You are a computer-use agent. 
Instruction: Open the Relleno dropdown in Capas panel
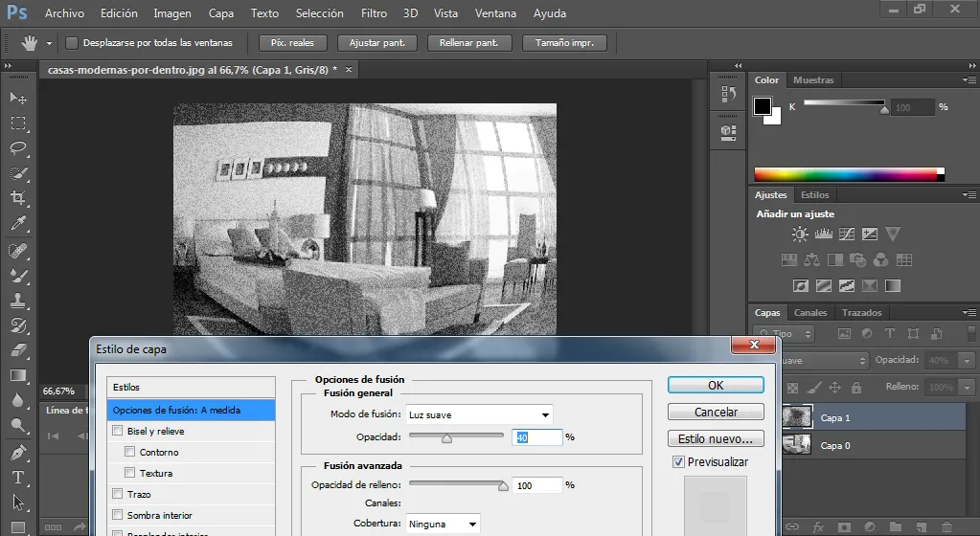[968, 388]
